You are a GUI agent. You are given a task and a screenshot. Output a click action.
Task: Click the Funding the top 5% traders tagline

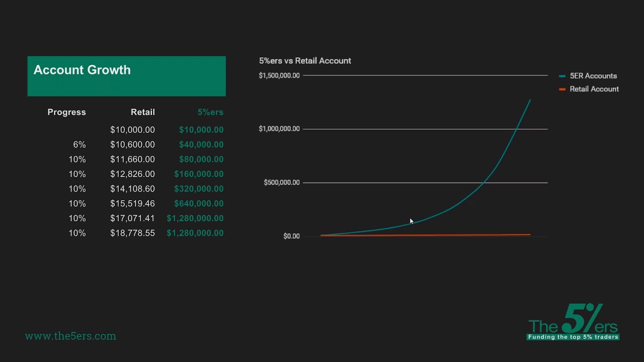(573, 337)
